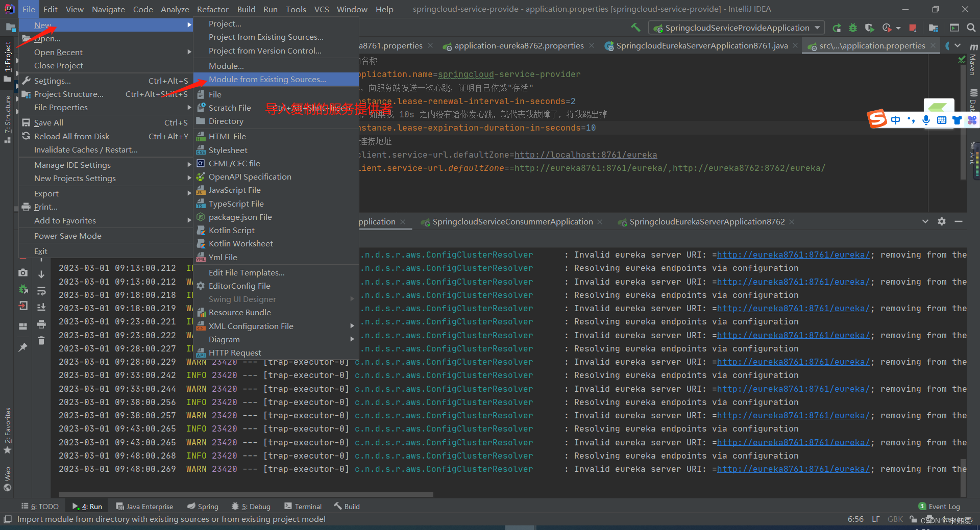Open the Spring tool window button
980x530 pixels.
pos(203,507)
